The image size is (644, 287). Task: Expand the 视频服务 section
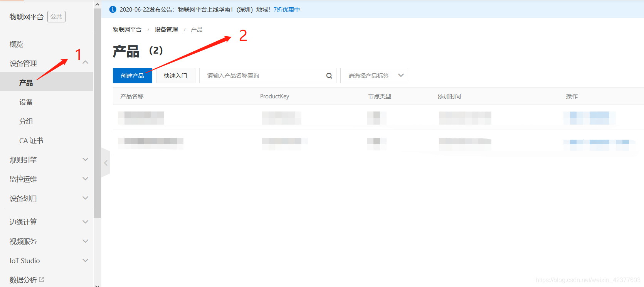click(x=86, y=241)
